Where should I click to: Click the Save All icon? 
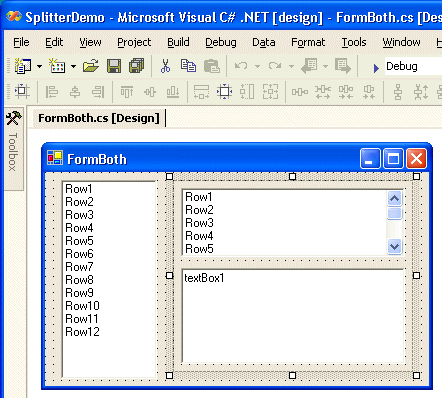[136, 66]
